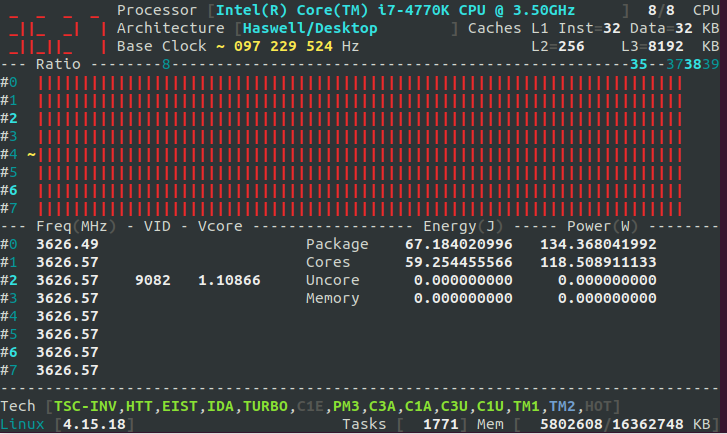This screenshot has height=434, width=727.
Task: Click the VID column header
Action: 157,226
